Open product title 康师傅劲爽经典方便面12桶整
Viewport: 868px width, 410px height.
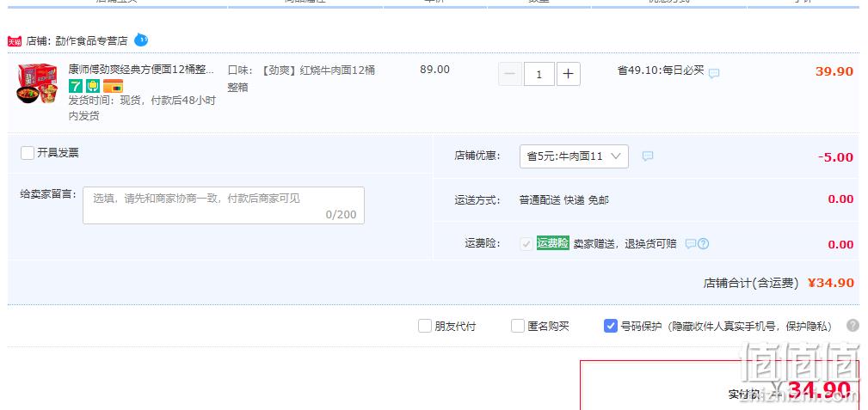141,70
